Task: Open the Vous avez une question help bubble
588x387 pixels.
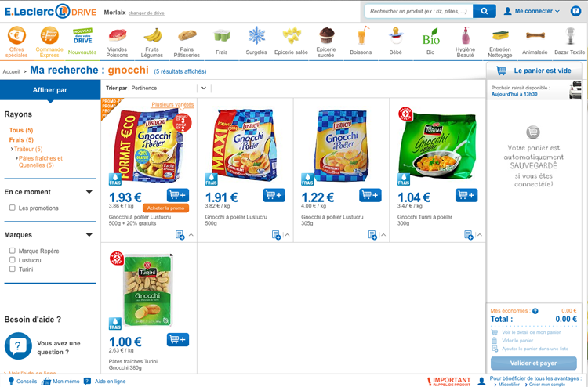Action: [18, 346]
